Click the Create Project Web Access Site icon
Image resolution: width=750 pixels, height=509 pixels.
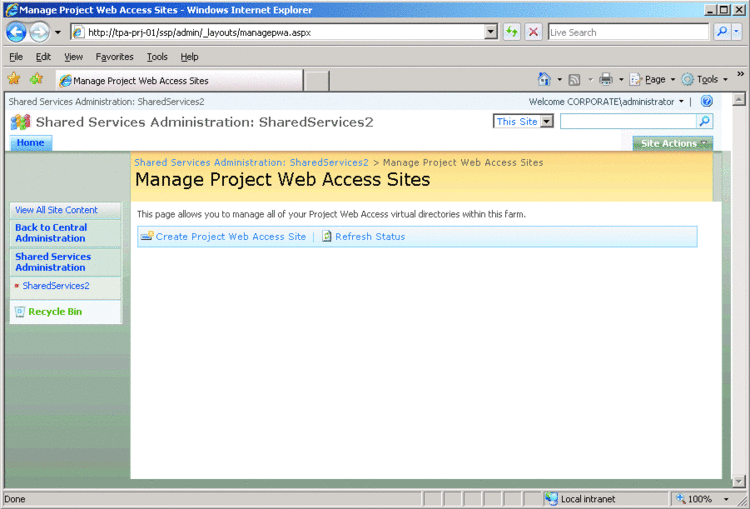pos(147,236)
